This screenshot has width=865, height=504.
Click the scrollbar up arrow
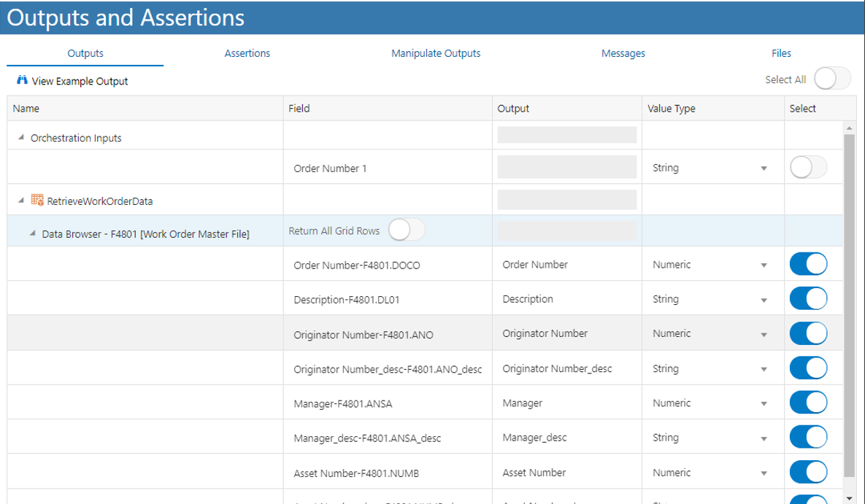pos(849,128)
